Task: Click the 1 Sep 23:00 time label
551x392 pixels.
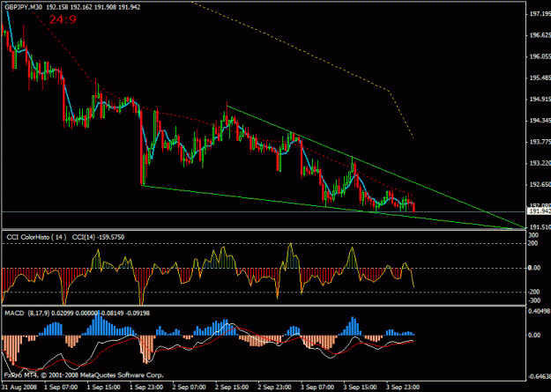Action: 147,387
